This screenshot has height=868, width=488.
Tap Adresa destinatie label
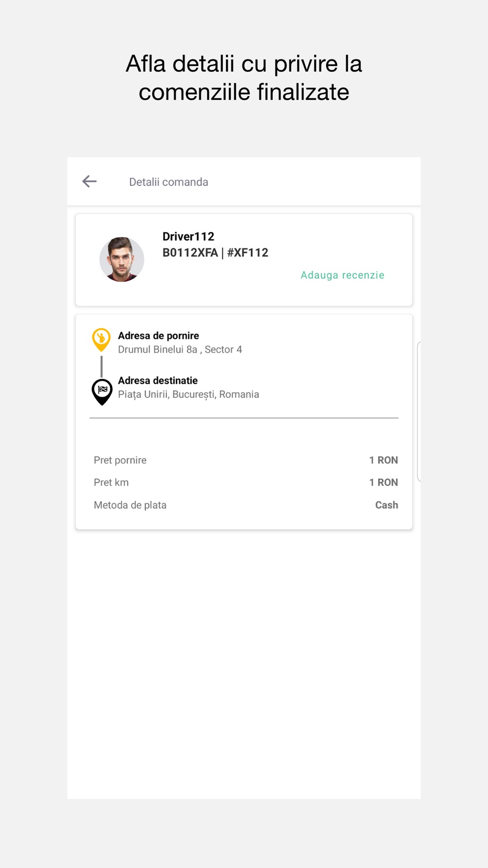click(158, 380)
